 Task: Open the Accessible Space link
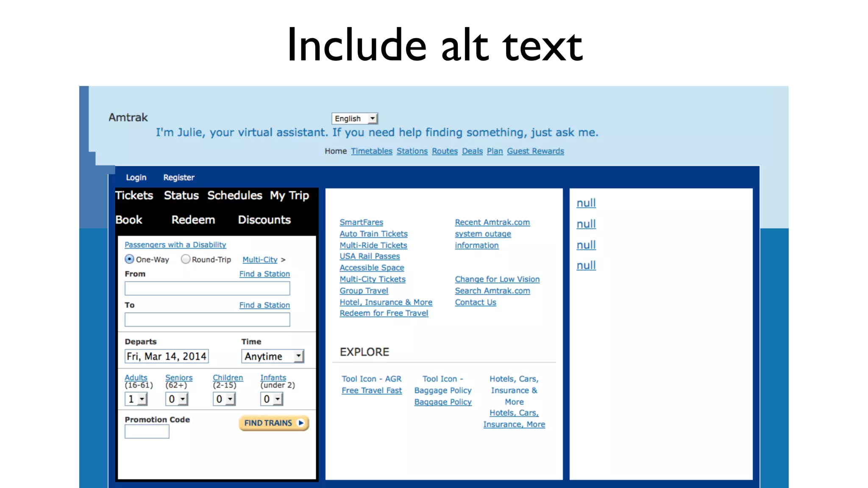[x=372, y=268]
